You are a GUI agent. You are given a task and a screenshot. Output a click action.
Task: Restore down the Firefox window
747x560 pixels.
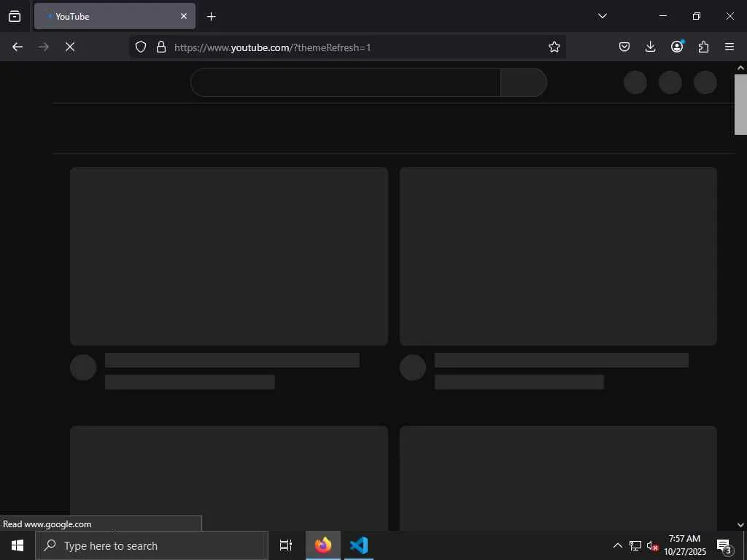pyautogui.click(x=697, y=16)
